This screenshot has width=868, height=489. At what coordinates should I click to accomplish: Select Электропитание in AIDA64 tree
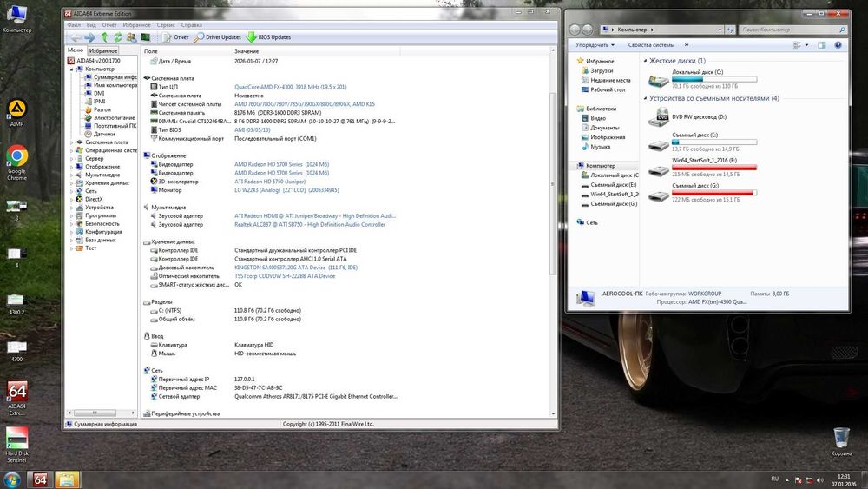point(114,118)
